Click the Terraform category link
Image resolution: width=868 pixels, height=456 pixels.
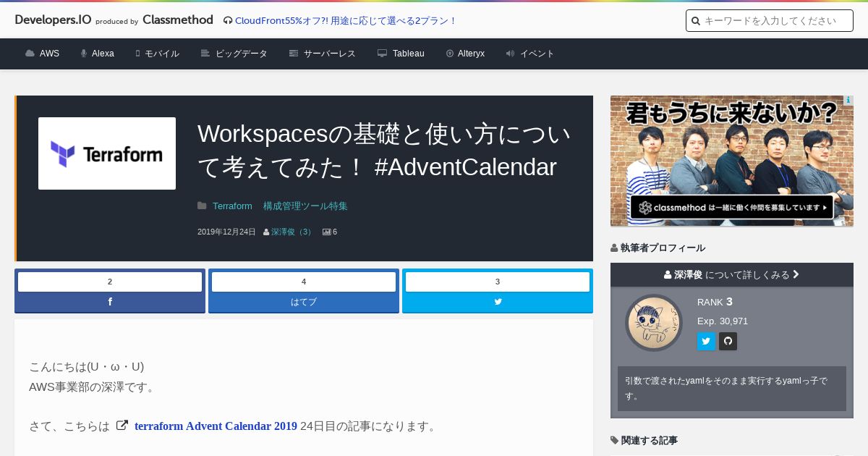tap(232, 206)
